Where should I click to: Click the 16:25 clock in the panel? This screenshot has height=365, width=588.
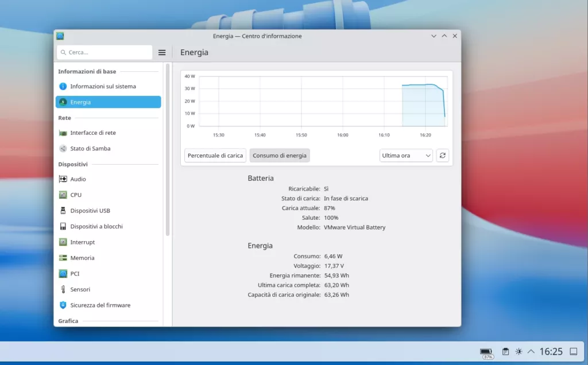tap(551, 351)
